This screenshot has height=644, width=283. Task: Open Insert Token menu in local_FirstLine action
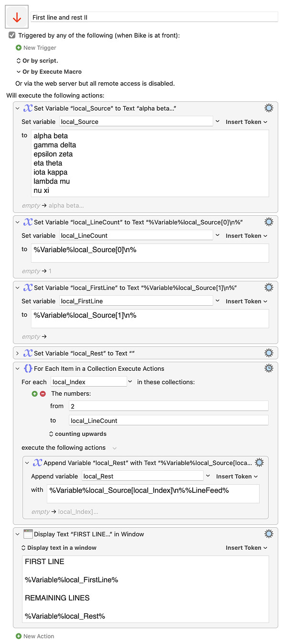(x=246, y=301)
